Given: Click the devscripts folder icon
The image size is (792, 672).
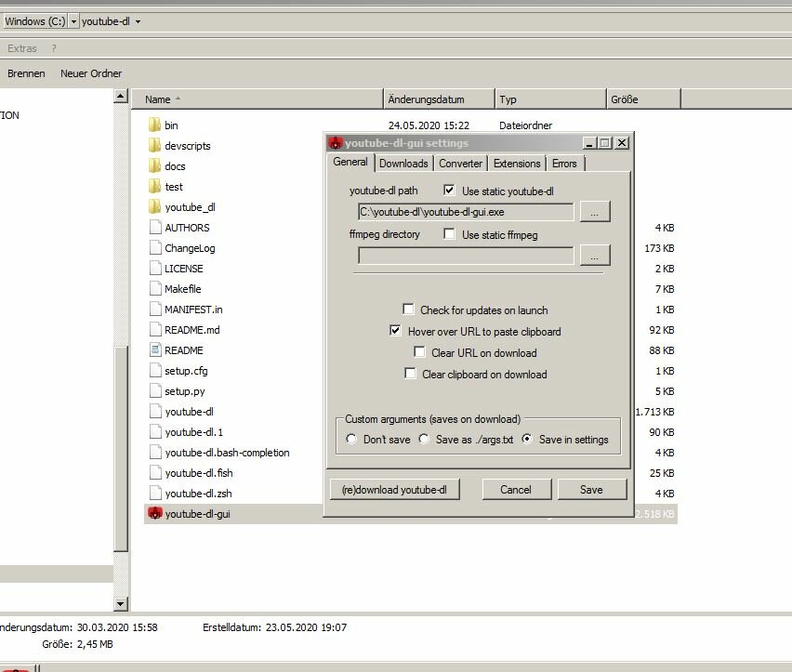Looking at the screenshot, I should 155,145.
